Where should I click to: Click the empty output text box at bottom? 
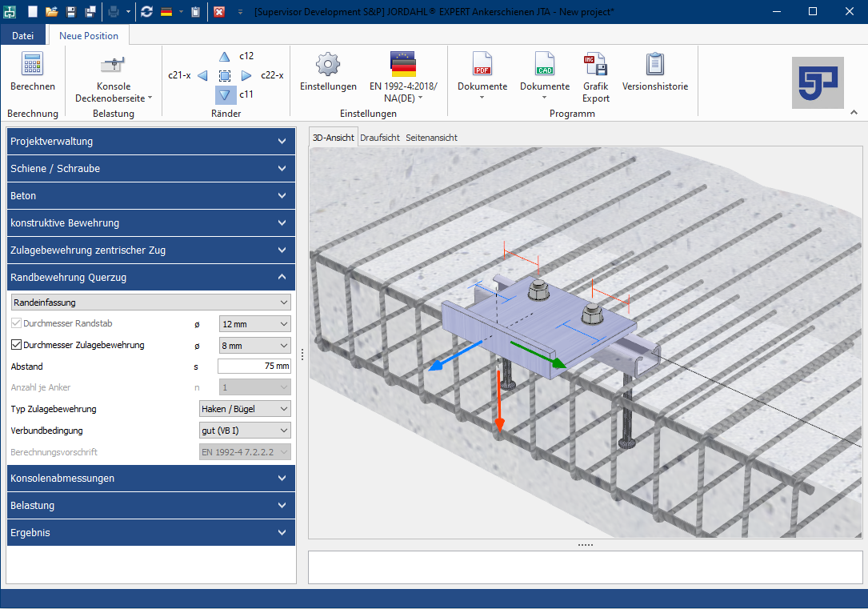pos(585,567)
